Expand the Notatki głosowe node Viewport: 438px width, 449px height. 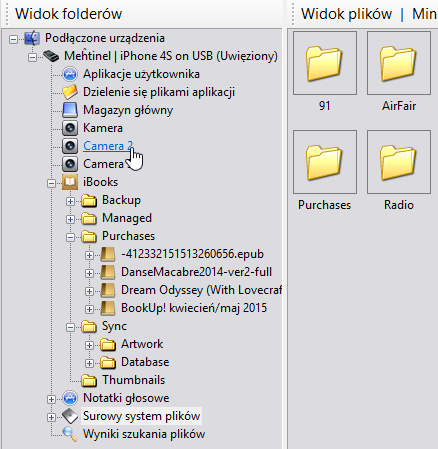tap(51, 399)
